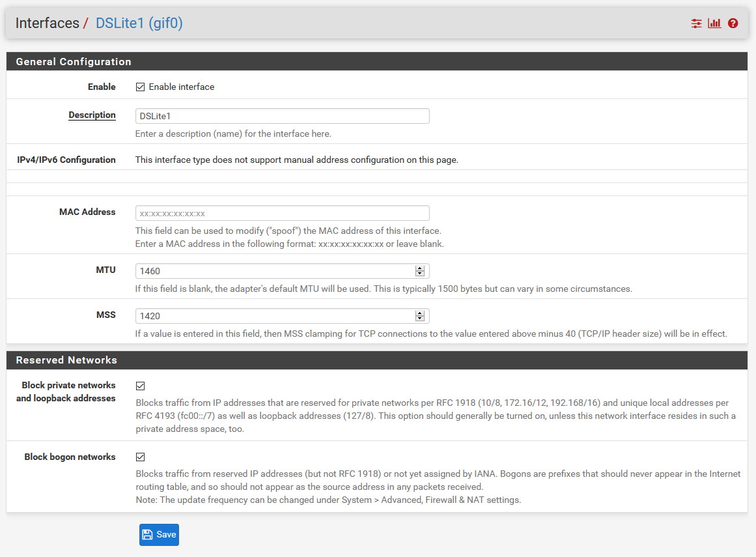The image size is (756, 557).
Task: Click the MTU label
Action: 105,270
